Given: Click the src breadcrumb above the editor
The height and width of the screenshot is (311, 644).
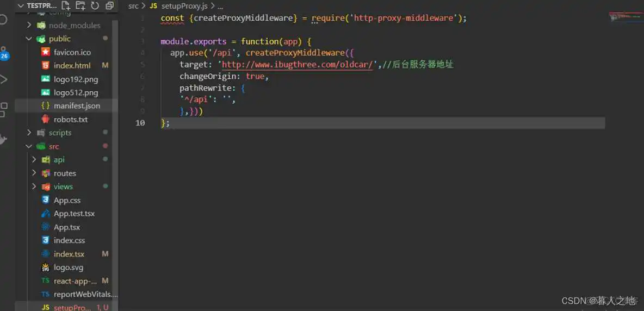Looking at the screenshot, I should click(x=133, y=6).
